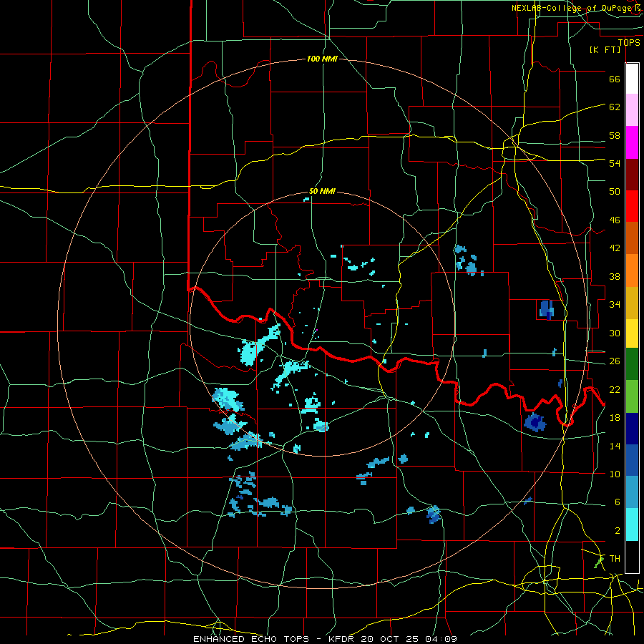Click the gold legend color band
The height and width of the screenshot is (644, 644).
632,303
